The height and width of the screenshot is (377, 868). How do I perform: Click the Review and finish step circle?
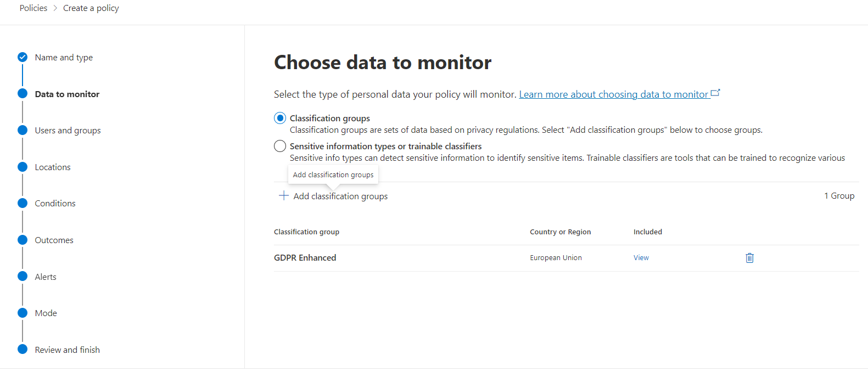tap(23, 350)
